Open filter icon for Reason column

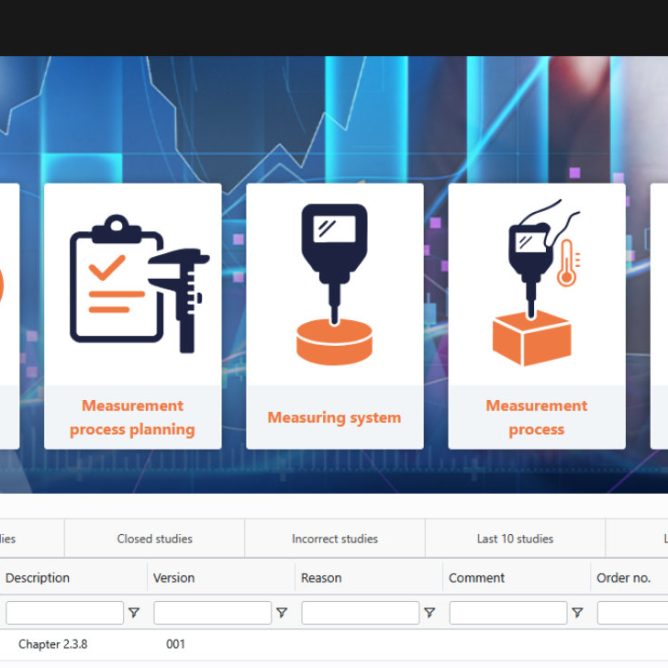tap(429, 613)
